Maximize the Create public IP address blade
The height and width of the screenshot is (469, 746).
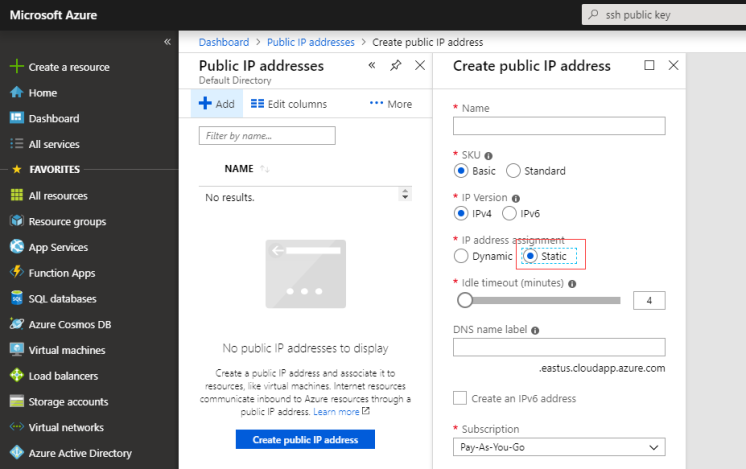click(x=649, y=65)
